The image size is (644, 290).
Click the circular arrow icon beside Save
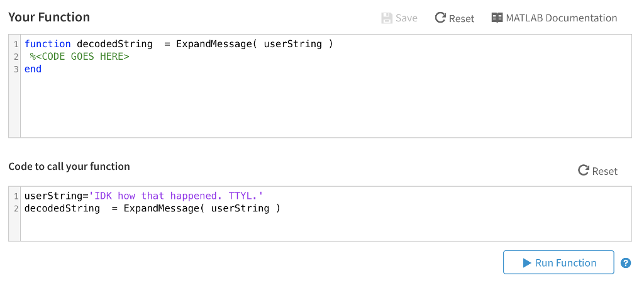pyautogui.click(x=440, y=18)
